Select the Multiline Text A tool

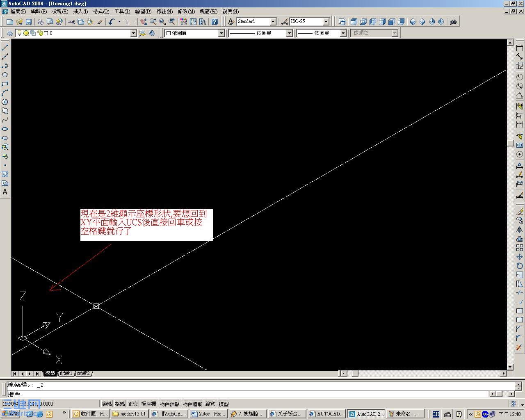click(x=5, y=192)
